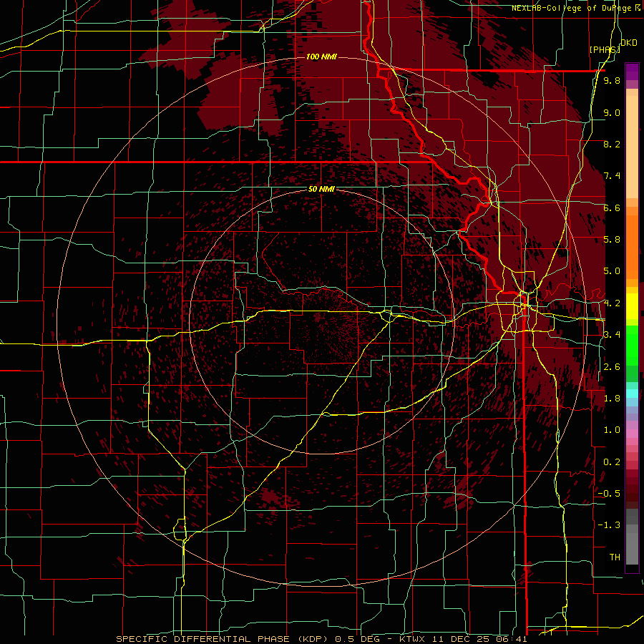
Task: Click the 1.8 scale label
Action: coord(612,399)
